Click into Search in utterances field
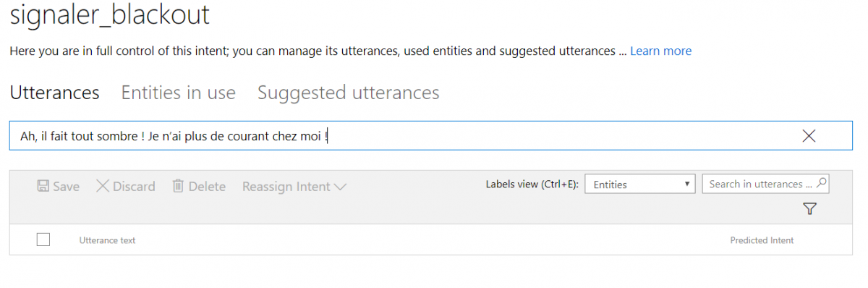Screen dimensions: 868x288 759,184
